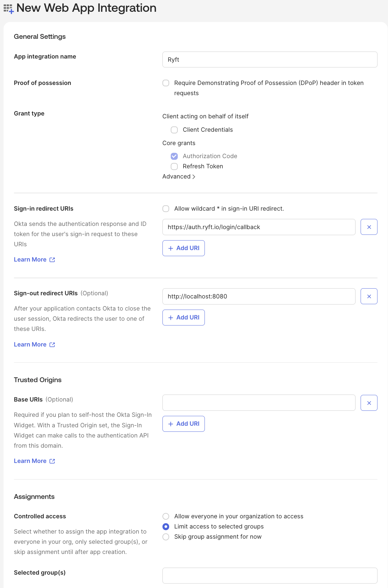Click the sign-in redirect URI input field
Image resolution: width=388 pixels, height=588 pixels.
pyautogui.click(x=259, y=227)
